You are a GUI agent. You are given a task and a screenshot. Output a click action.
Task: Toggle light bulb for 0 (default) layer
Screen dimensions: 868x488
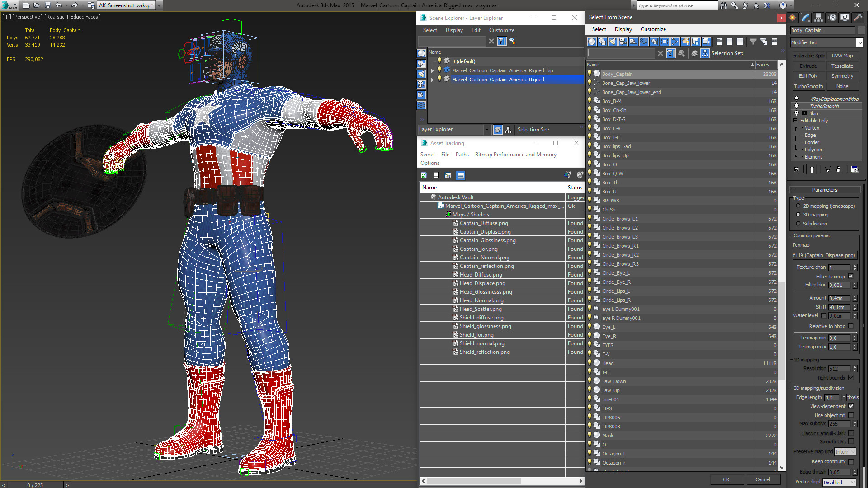click(439, 61)
